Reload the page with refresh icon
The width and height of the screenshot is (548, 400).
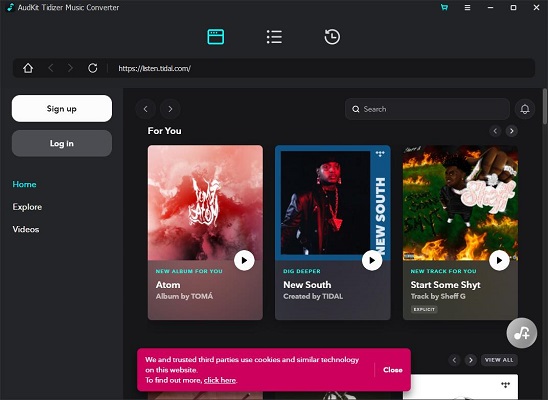(93, 68)
